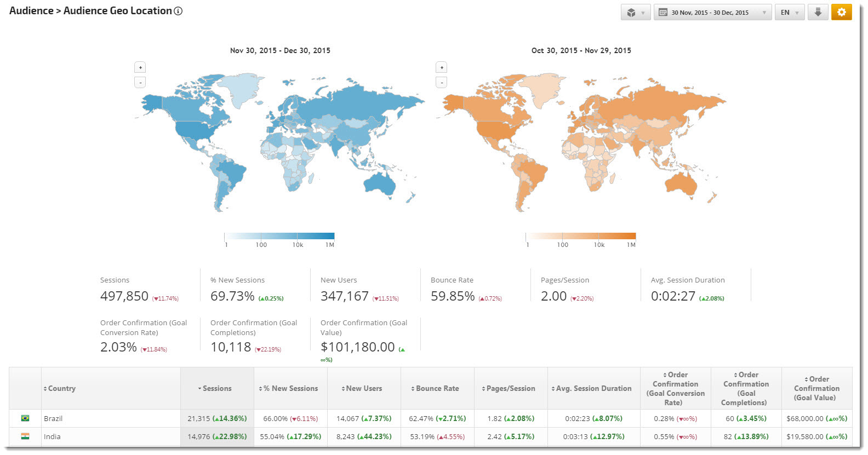Click the download export arrow icon
Viewport: 868px width, 455px height.
click(818, 12)
